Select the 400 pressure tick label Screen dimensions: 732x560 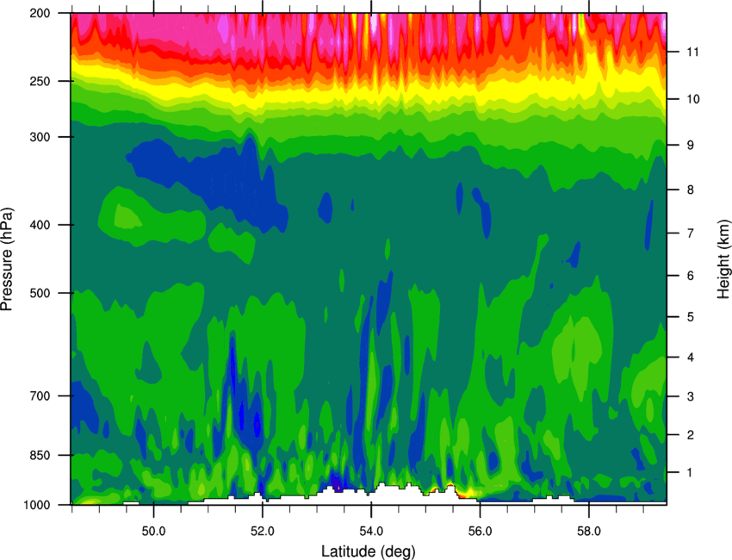pyautogui.click(x=40, y=225)
